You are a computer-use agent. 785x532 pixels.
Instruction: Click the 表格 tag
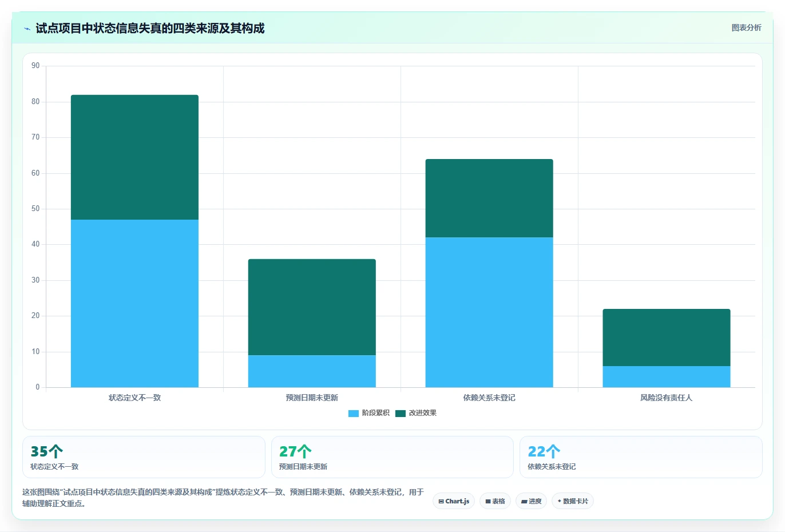point(495,501)
